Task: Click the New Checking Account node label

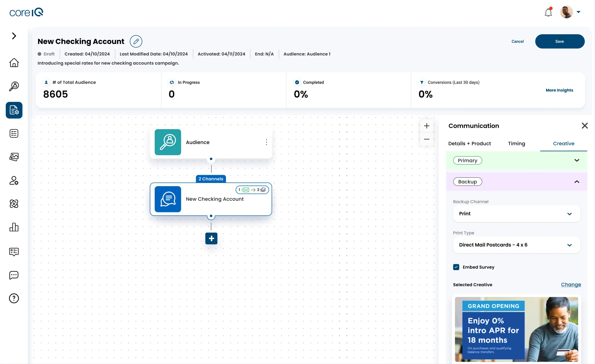Action: tap(215, 199)
